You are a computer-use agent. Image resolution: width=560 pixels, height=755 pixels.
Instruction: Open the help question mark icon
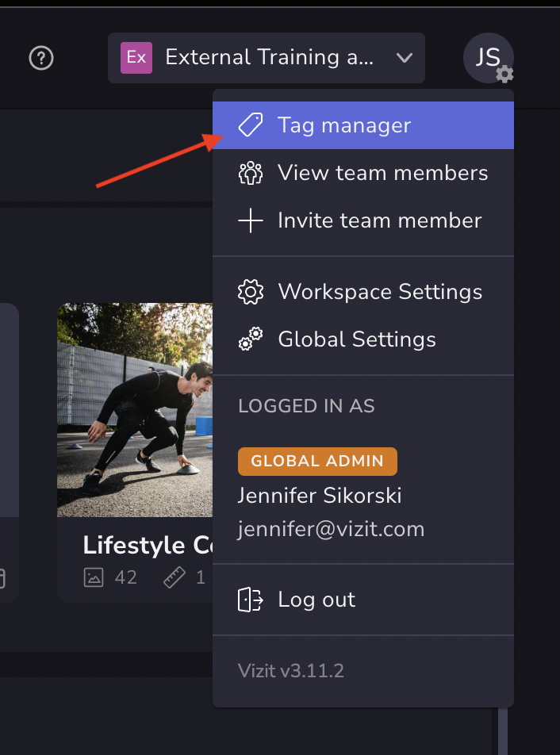(41, 58)
